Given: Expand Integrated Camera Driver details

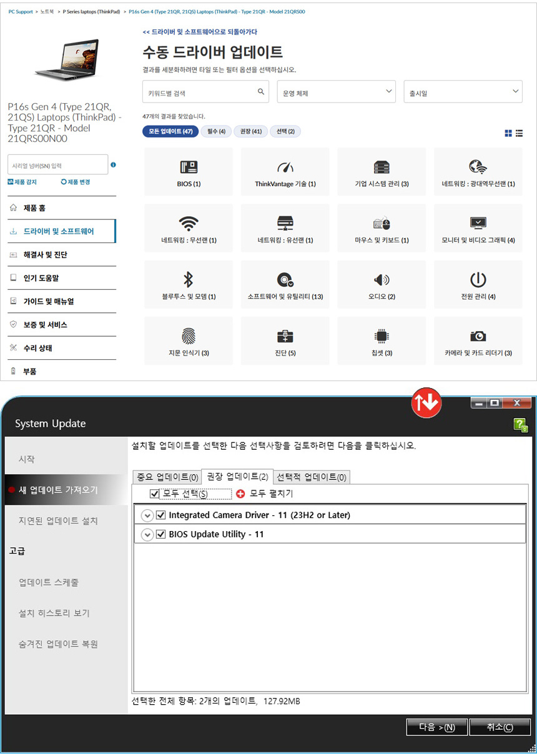Looking at the screenshot, I should (x=147, y=515).
